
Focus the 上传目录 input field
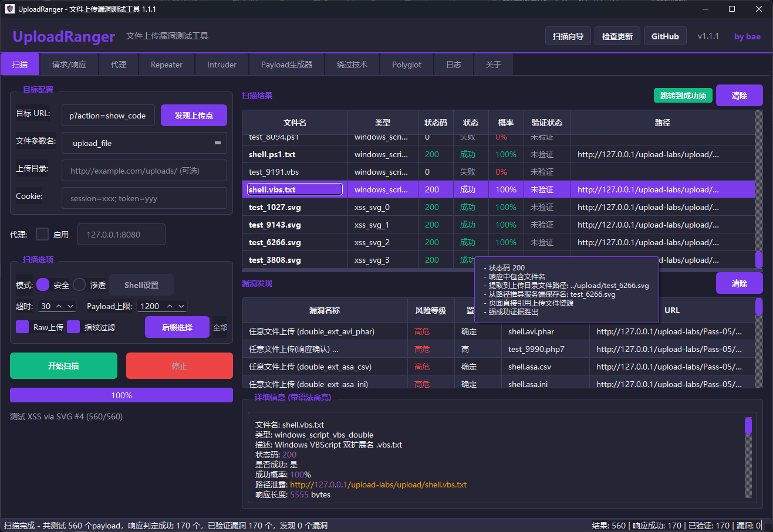coord(144,171)
